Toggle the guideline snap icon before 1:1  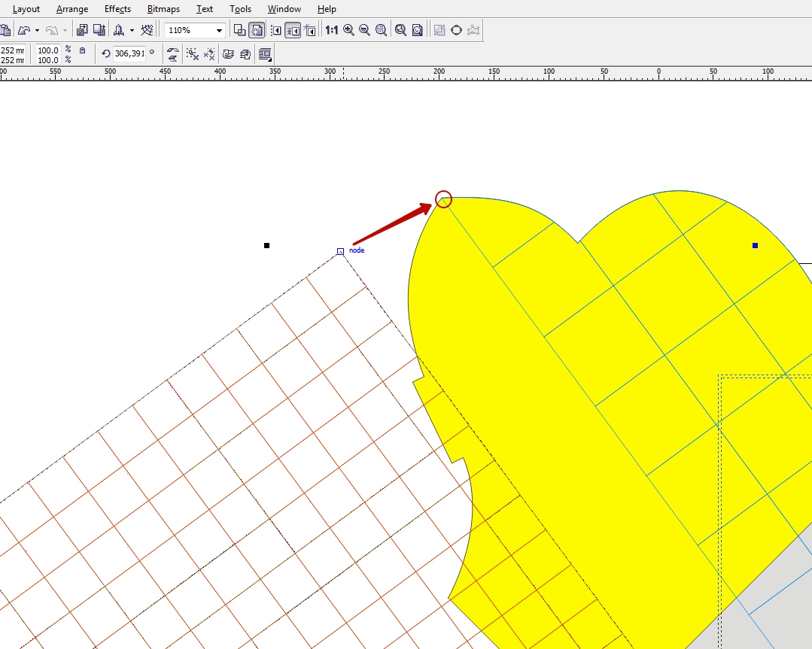tap(310, 31)
